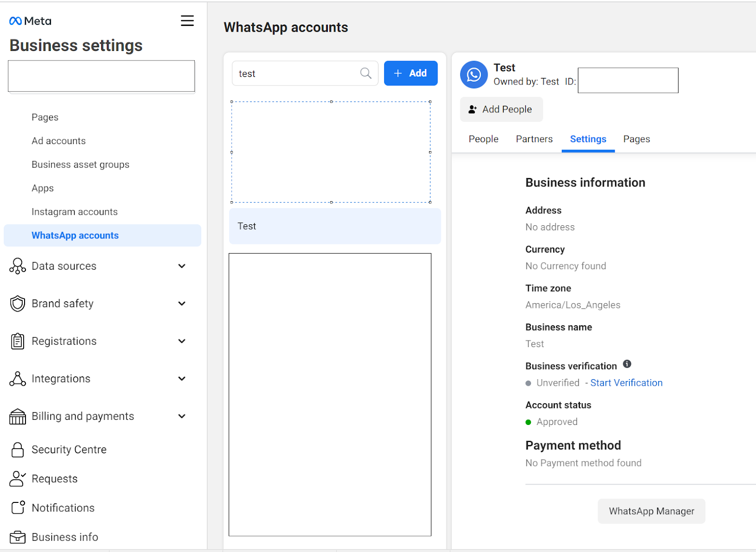Click the Start Verification link
The height and width of the screenshot is (552, 756).
click(x=627, y=383)
